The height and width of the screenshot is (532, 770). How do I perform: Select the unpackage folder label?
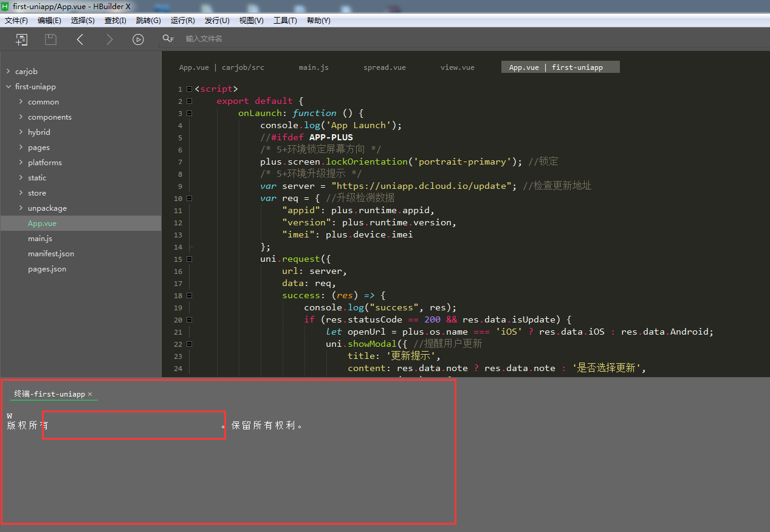click(x=47, y=208)
